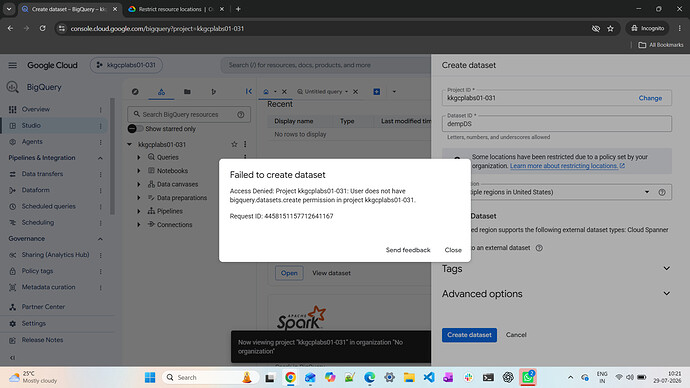Viewport: 690px width, 388px height.
Task: Switch to Untitled query tab
Action: coord(323,92)
